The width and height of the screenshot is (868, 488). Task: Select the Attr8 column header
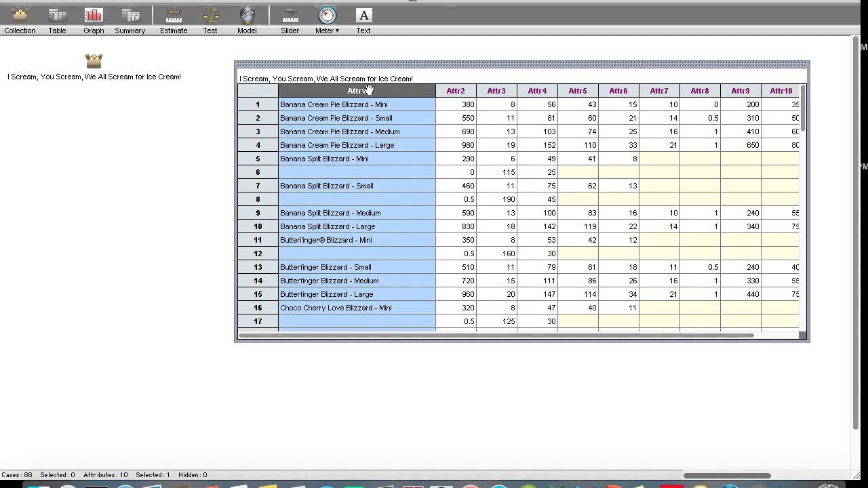click(x=700, y=91)
